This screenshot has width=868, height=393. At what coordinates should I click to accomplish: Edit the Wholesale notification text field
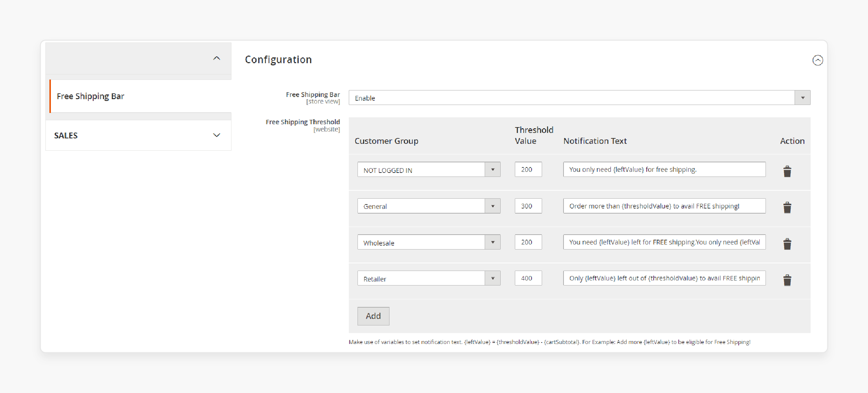pyautogui.click(x=664, y=242)
